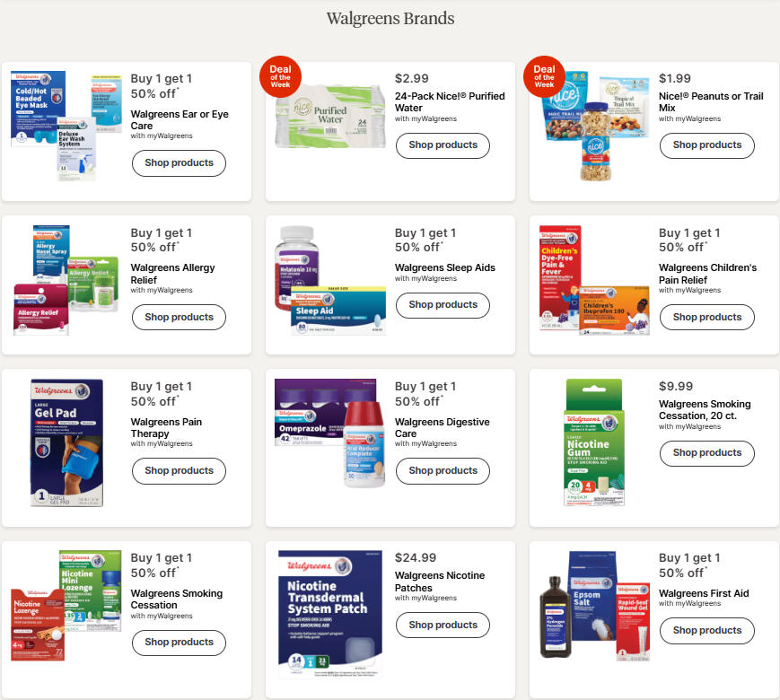Click Deal of the Week badge on Purified Water
Screen dimensions: 780x700
click(x=280, y=76)
